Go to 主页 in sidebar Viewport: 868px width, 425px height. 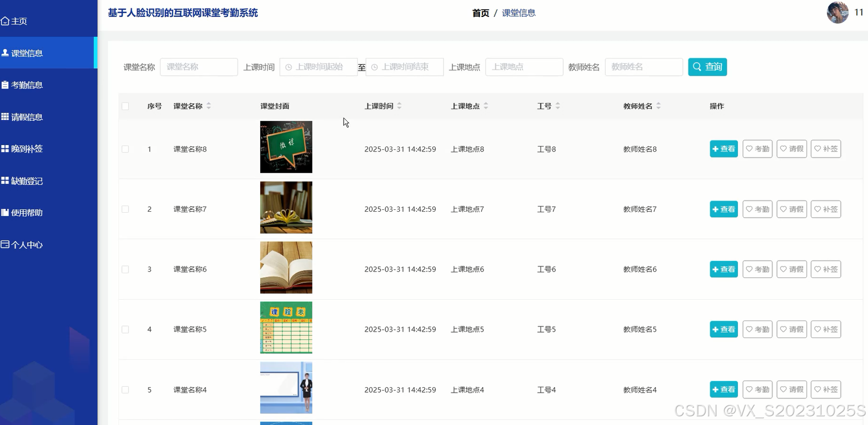[48, 21]
